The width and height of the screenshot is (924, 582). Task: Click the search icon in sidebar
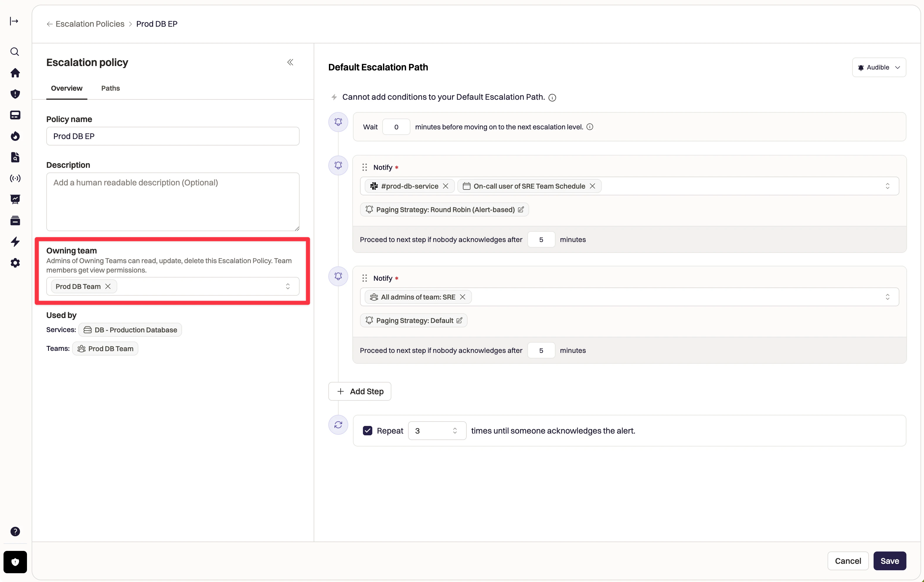15,52
